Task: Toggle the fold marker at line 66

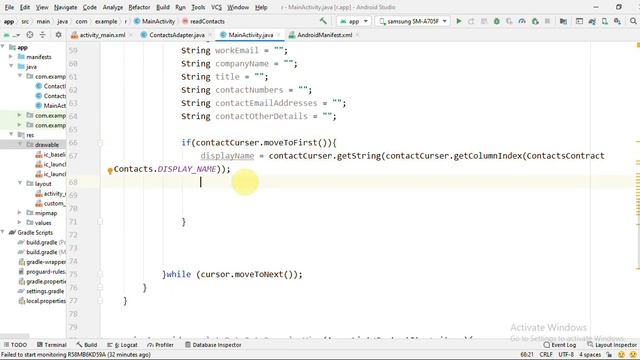Action: coord(100,142)
